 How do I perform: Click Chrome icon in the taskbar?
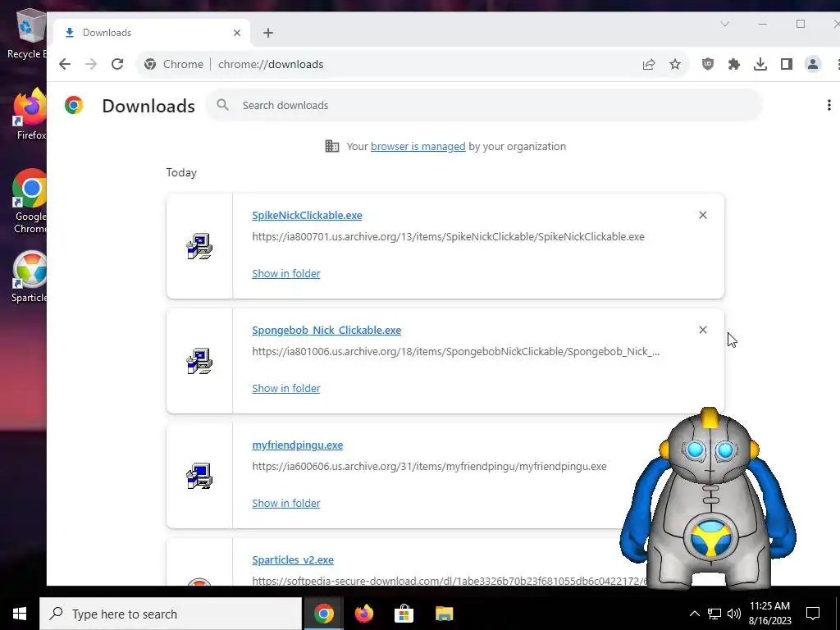(323, 614)
